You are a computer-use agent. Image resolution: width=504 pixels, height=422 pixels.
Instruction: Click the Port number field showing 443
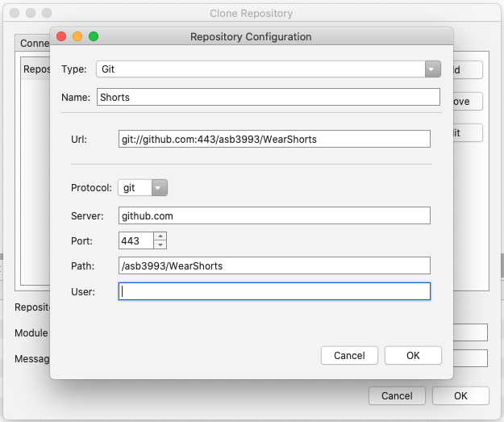136,240
